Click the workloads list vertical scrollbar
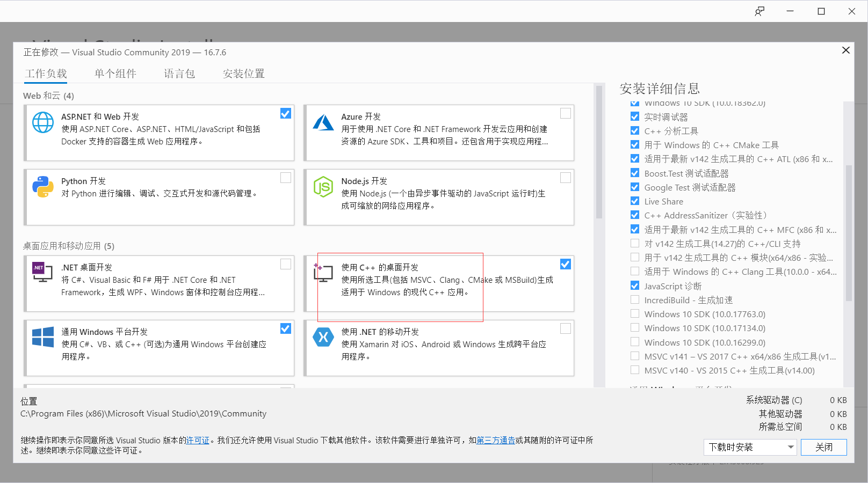The image size is (868, 483). (x=599, y=152)
